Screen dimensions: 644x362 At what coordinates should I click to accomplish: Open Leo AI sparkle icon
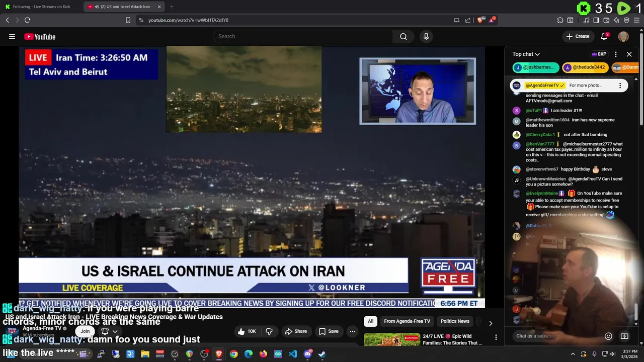coord(616,20)
